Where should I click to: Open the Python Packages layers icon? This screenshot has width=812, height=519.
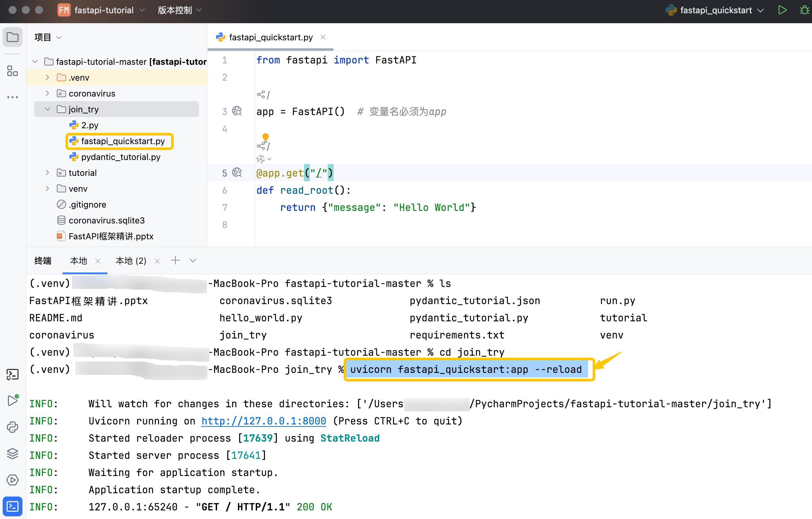coord(13,454)
